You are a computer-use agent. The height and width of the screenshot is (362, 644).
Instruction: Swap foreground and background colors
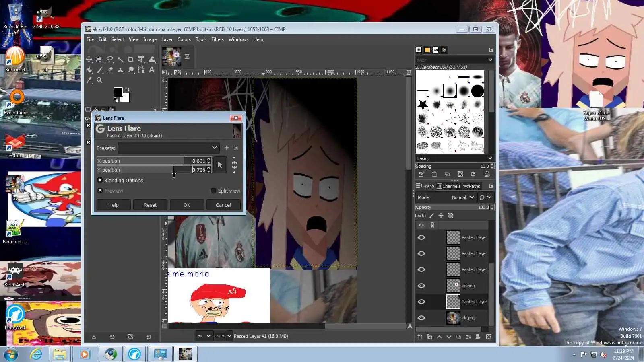(x=127, y=89)
